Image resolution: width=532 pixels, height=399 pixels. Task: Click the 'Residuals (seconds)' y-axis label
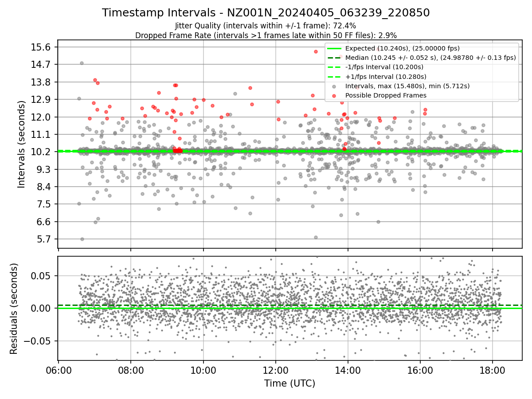(14, 309)
